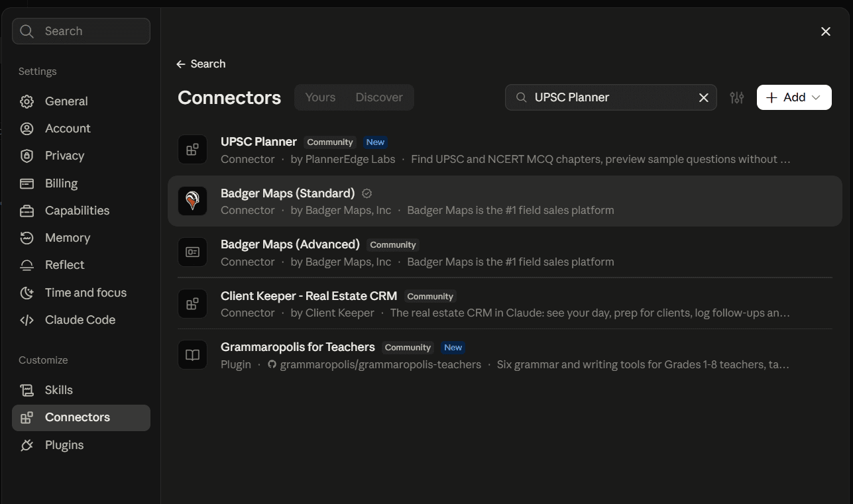Click the Plugins plug icon
This screenshot has height=504, width=853.
tap(27, 445)
